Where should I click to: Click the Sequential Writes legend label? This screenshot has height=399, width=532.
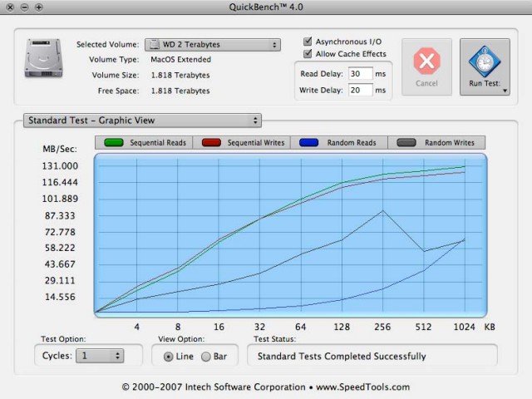(x=256, y=143)
